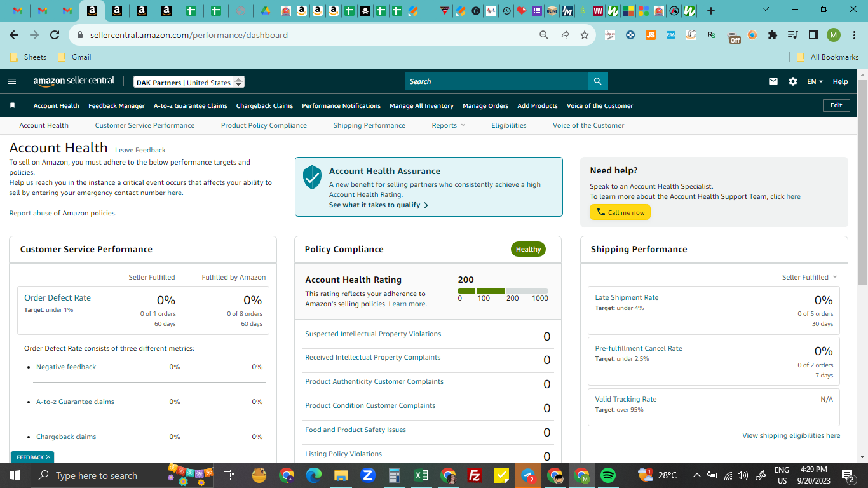This screenshot has height=488, width=868.
Task: Open the Chrome three-dot menu
Action: coord(854,36)
